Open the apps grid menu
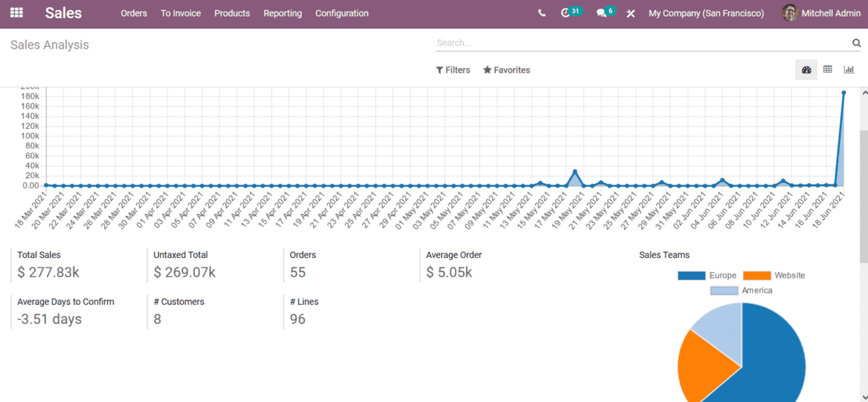This screenshot has width=868, height=402. [x=16, y=13]
